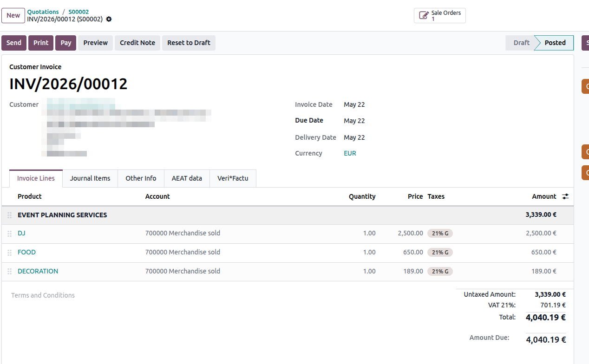The width and height of the screenshot is (589, 364).
Task: Grab the drag handle of the DECORATION line
Action: coord(9,272)
